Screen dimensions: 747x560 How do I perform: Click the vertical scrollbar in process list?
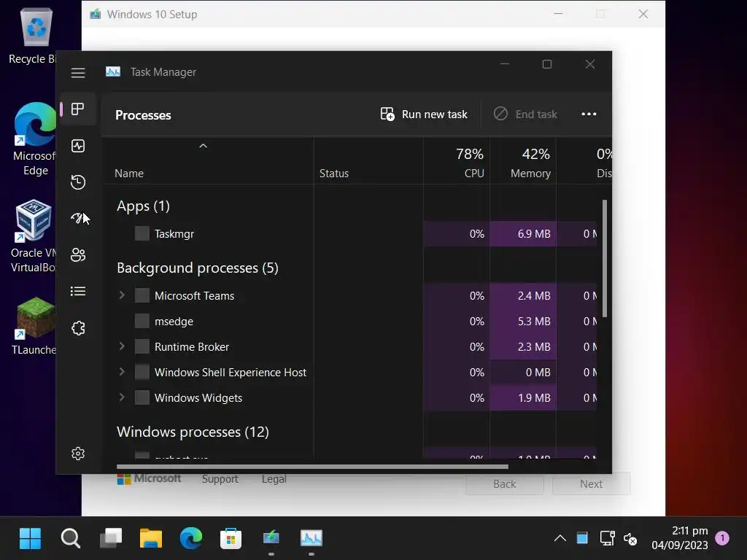pyautogui.click(x=605, y=259)
